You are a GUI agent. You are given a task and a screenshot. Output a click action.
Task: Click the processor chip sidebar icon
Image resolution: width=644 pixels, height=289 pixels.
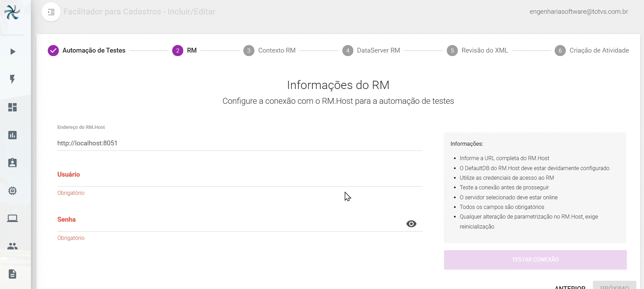13,191
